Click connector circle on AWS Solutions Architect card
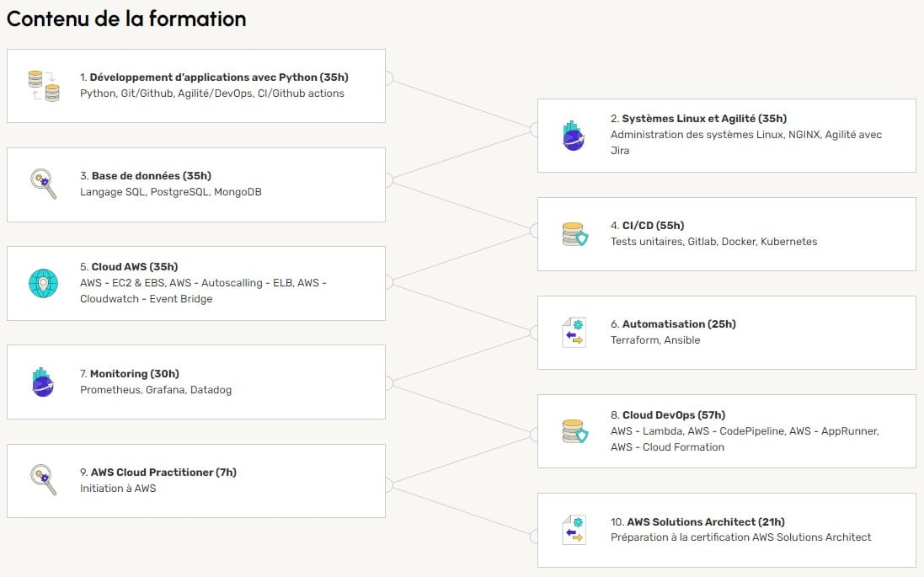This screenshot has height=577, width=924. pyautogui.click(x=536, y=537)
